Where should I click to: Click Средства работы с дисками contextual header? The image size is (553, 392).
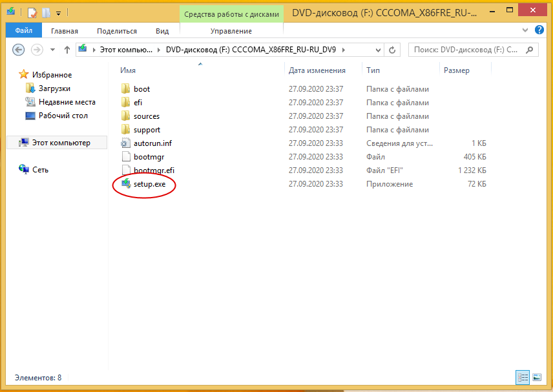click(231, 14)
